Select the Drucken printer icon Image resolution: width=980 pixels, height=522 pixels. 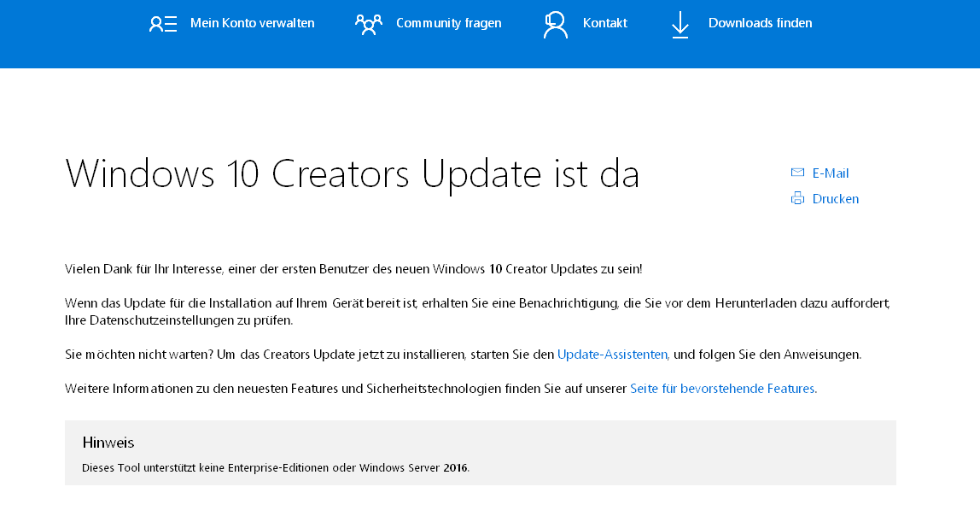click(796, 197)
